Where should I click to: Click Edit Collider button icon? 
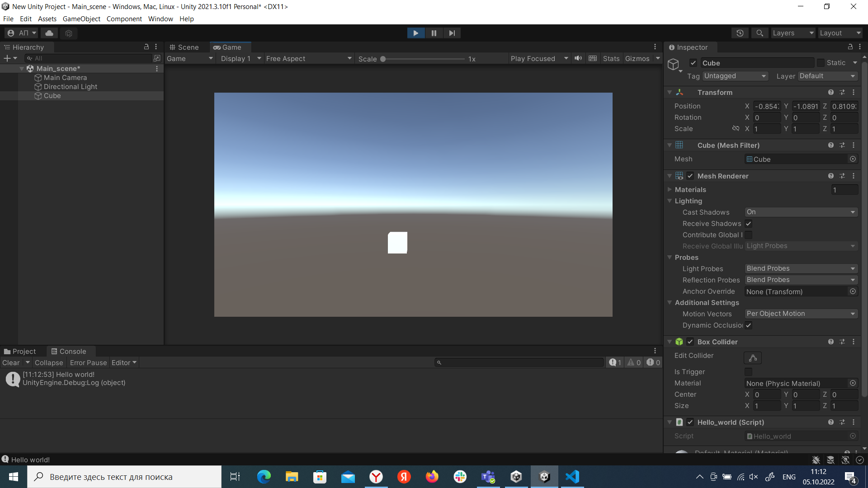click(x=753, y=358)
